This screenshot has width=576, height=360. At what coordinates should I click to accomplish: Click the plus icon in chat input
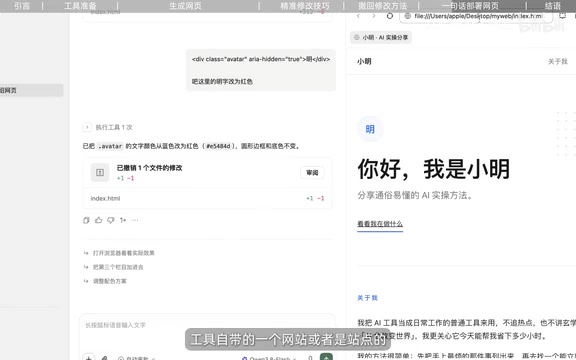(89, 357)
